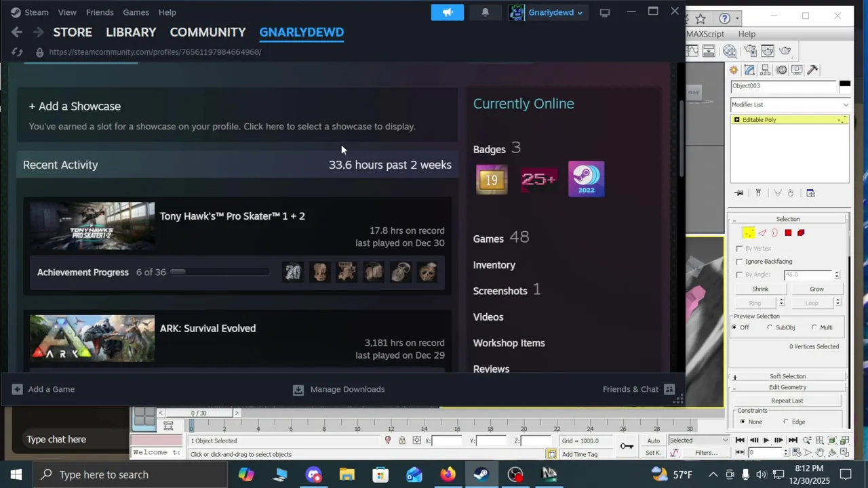Click Windows Start button
This screenshot has height=488, width=868.
click(x=16, y=474)
